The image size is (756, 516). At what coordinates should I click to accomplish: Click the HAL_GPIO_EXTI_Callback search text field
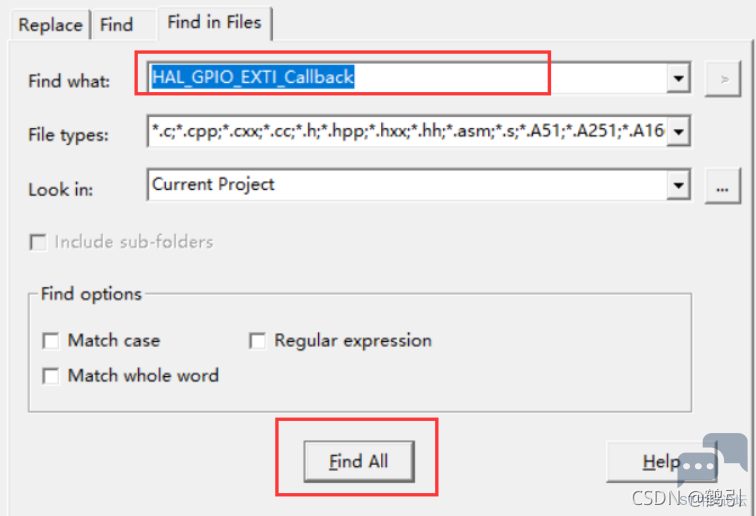[407, 78]
